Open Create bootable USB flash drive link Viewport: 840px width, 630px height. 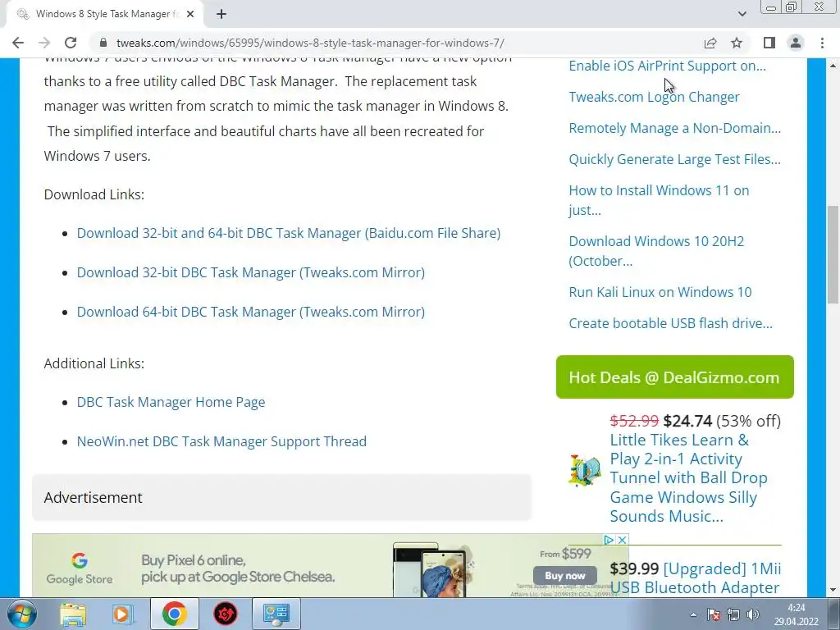pyautogui.click(x=670, y=323)
